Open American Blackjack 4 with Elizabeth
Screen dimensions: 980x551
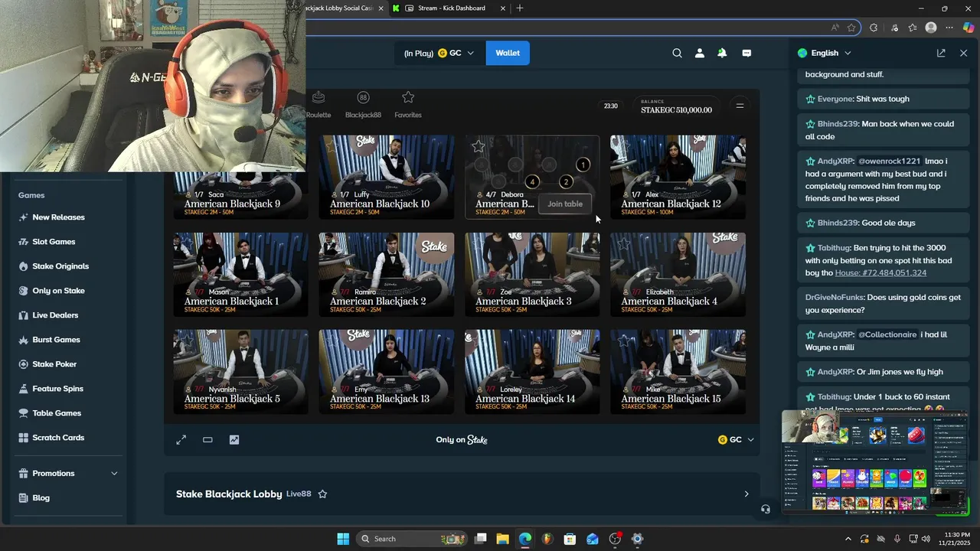tap(678, 275)
